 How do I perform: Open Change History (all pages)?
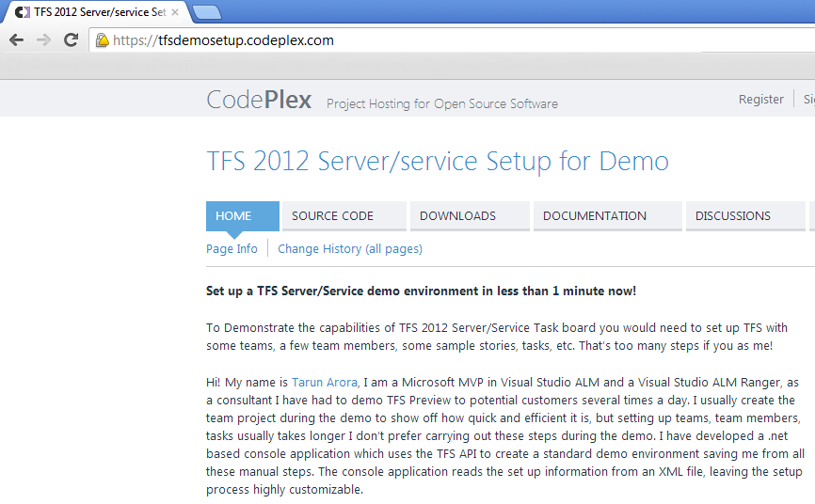click(350, 249)
